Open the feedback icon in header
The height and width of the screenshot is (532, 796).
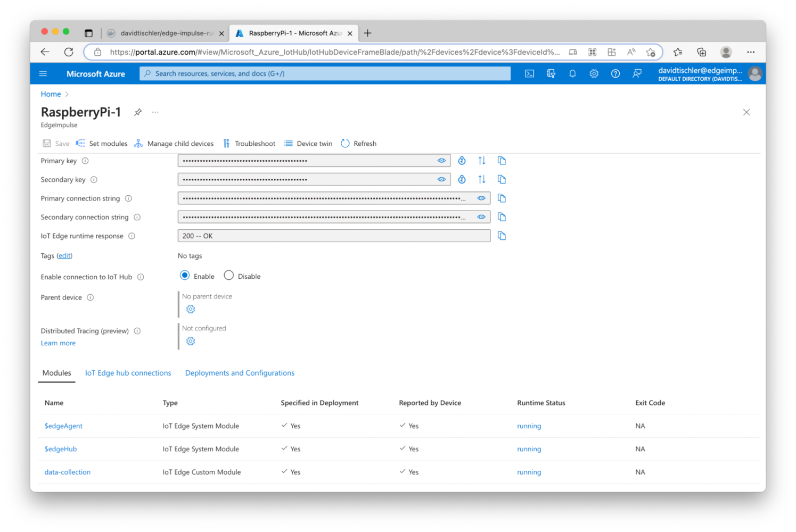[x=637, y=73]
